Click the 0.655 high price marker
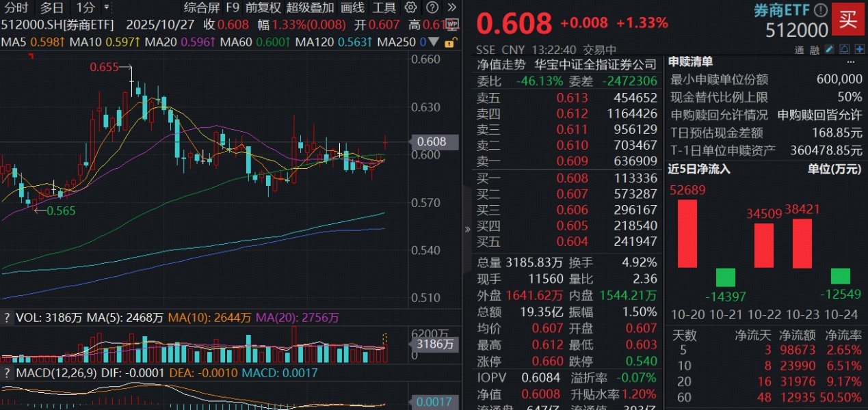The width and height of the screenshot is (868, 410). click(x=104, y=67)
